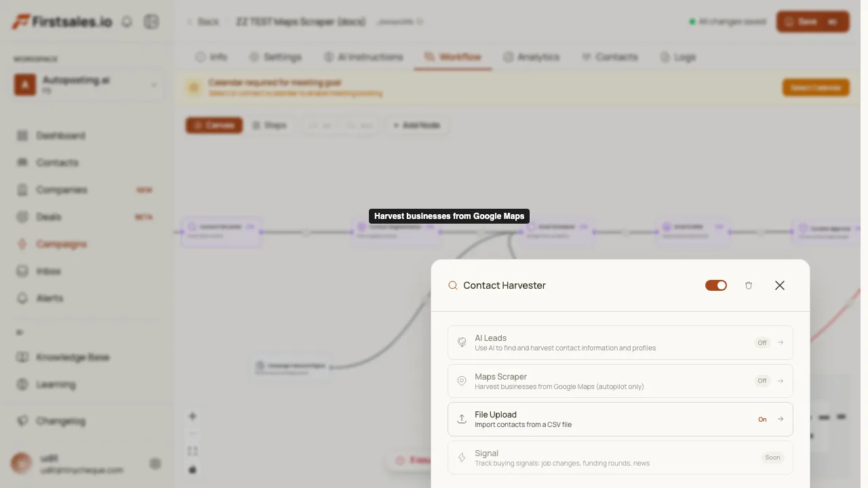Click the Select Calendar button
This screenshot has width=868, height=488.
tap(816, 87)
